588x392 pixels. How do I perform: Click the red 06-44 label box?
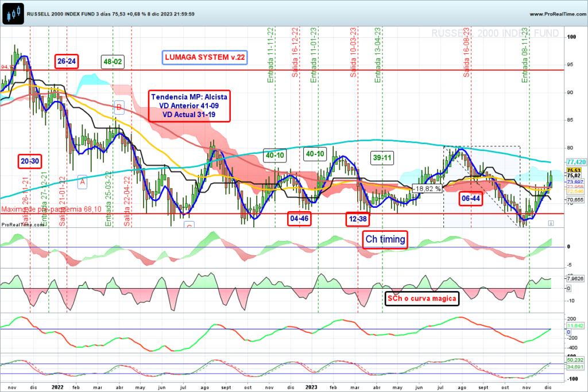[471, 198]
